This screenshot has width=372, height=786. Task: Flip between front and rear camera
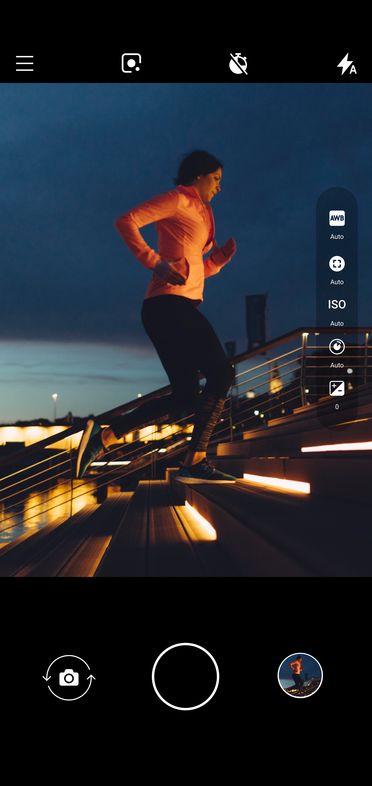pos(69,678)
